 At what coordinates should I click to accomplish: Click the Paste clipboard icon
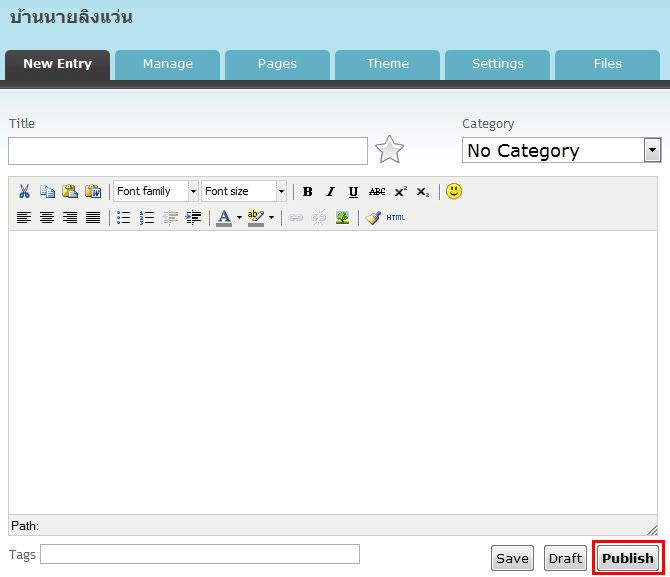[70, 191]
